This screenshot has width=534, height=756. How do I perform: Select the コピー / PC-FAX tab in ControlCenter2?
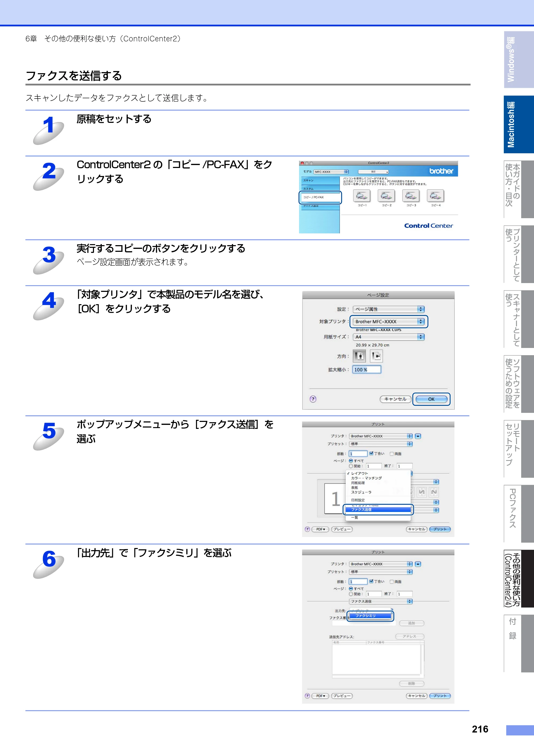(x=320, y=197)
